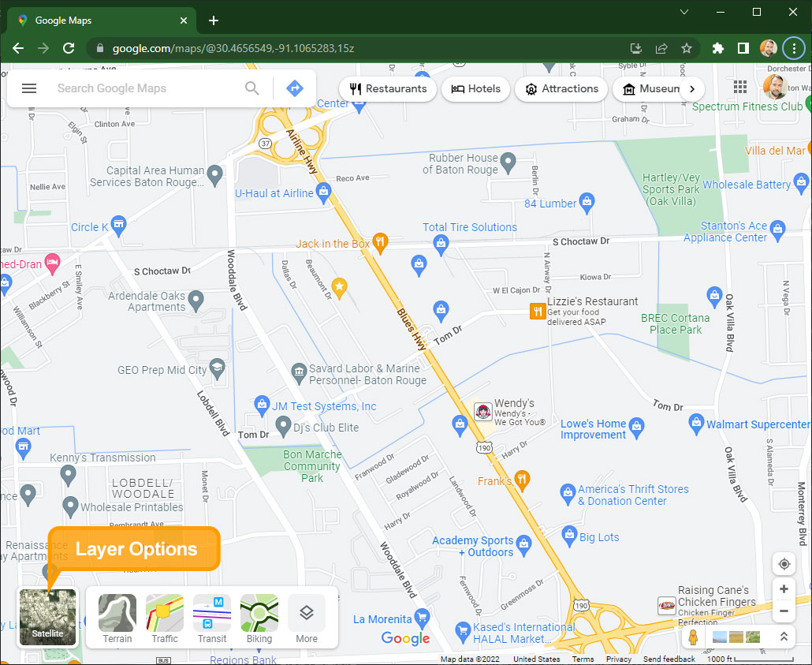Select the Bon Marche Community Park label

click(312, 466)
